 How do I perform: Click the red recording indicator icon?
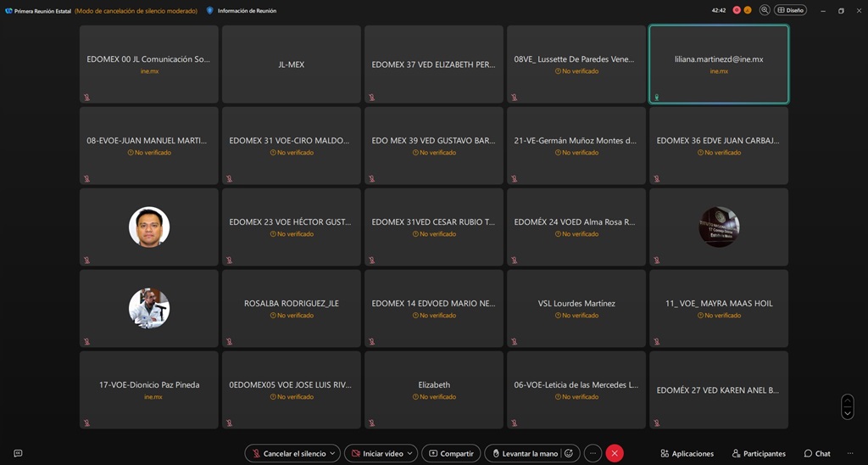pos(737,10)
